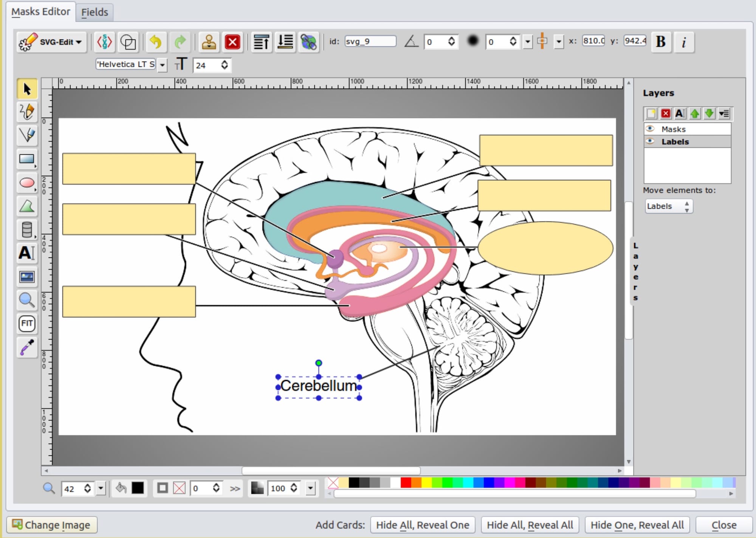
Task: Click the Undo arrow icon
Action: (156, 42)
